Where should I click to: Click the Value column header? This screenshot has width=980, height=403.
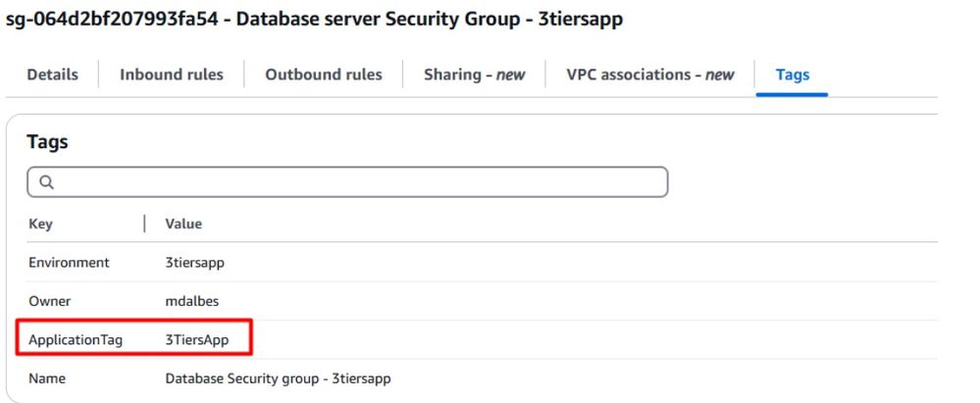point(183,224)
